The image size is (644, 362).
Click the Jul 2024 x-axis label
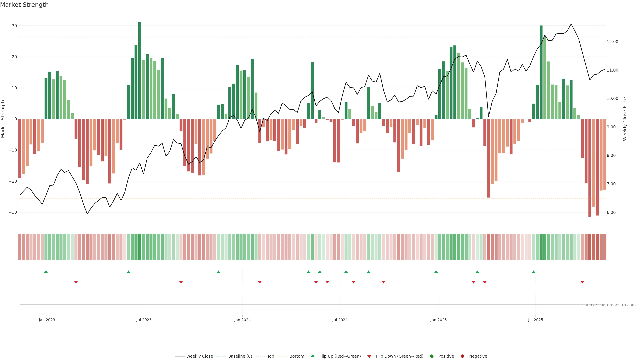point(340,320)
